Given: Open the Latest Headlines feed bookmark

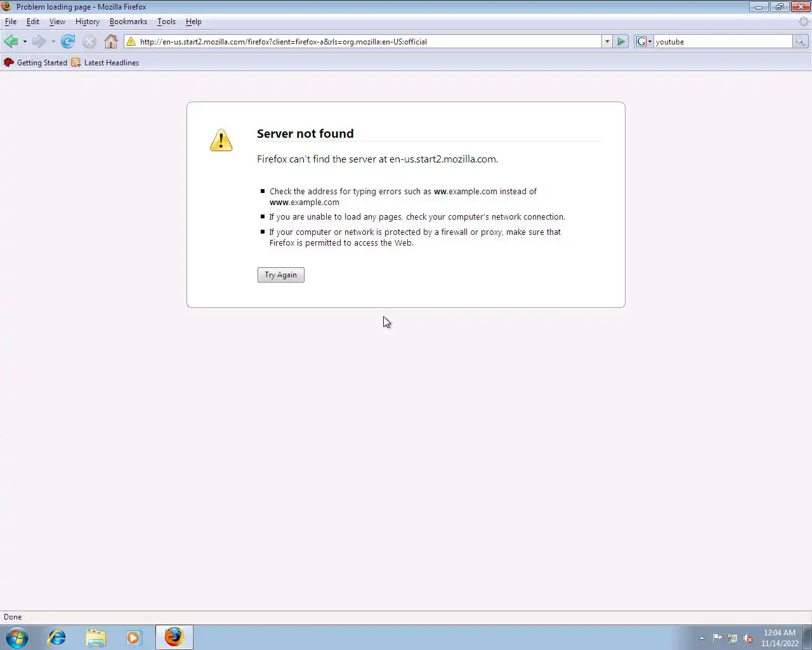Looking at the screenshot, I should point(105,63).
